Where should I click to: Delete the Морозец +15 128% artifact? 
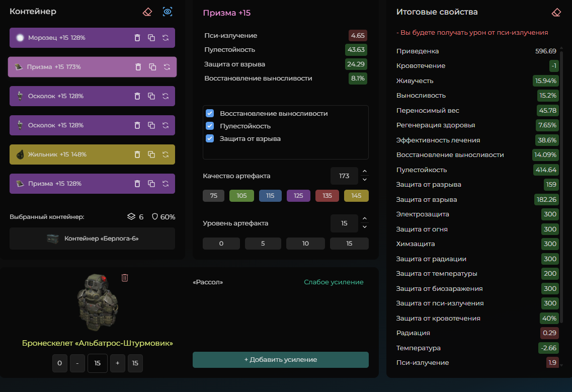coord(137,38)
